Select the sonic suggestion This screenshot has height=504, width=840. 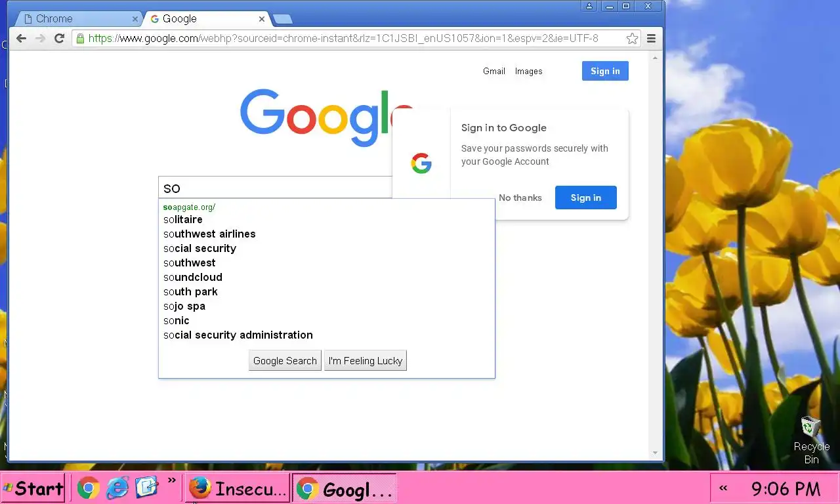(x=326, y=321)
